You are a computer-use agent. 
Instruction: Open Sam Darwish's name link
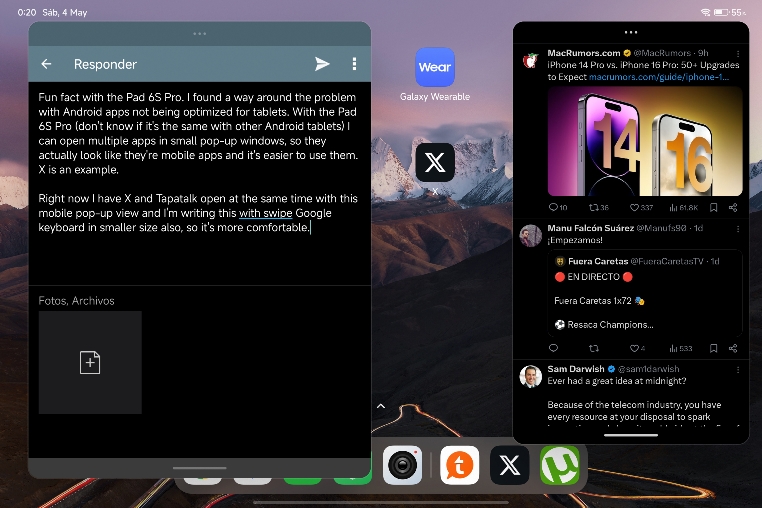[576, 368]
